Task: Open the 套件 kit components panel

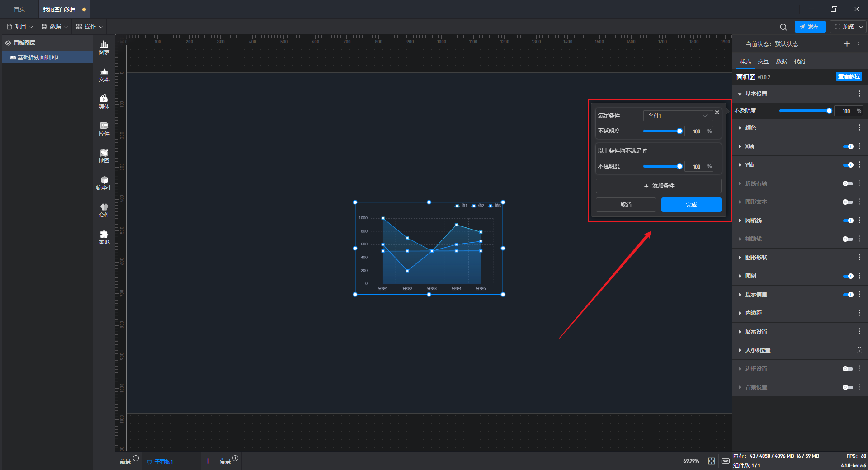Action: [x=104, y=210]
